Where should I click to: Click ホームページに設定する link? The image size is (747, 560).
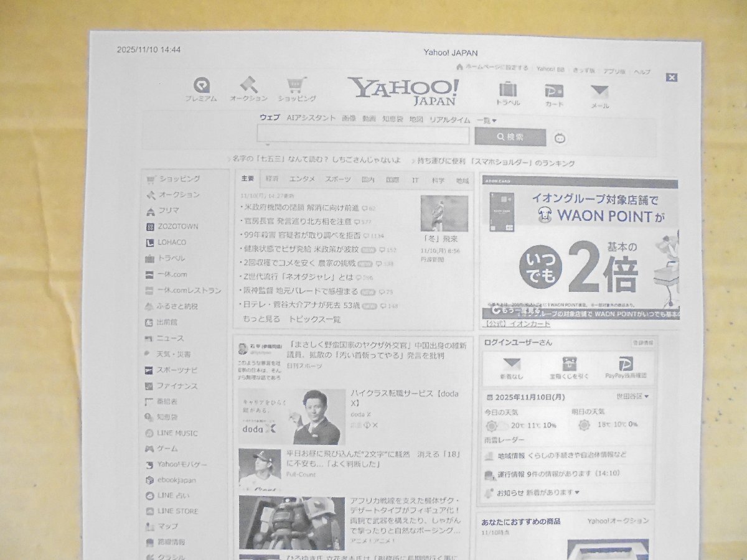496,67
